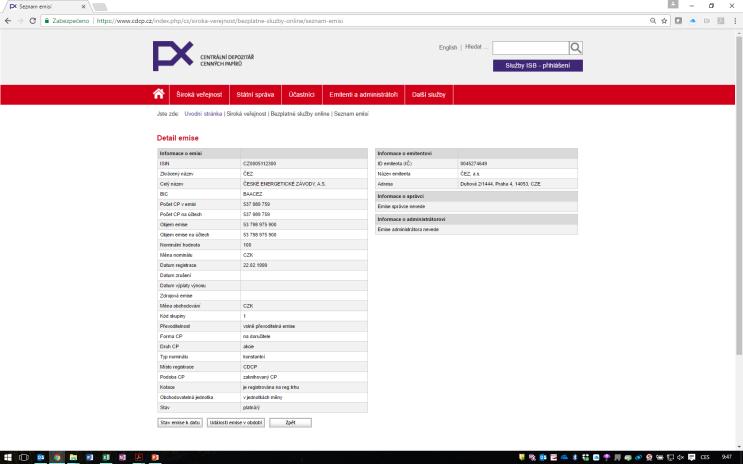
Task: Click Stav value platný
Action: coord(251,408)
